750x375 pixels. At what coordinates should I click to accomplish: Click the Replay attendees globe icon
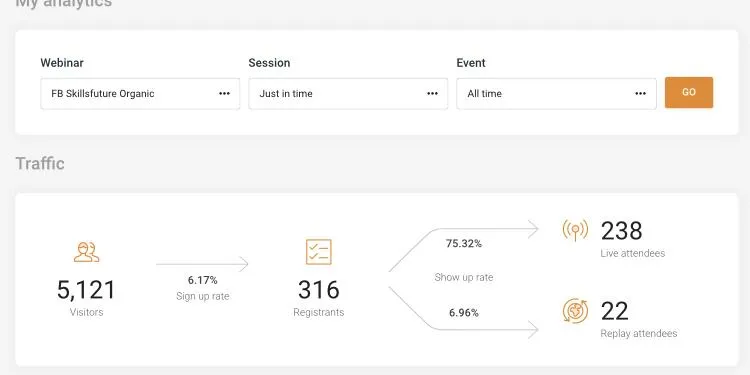[x=575, y=311]
